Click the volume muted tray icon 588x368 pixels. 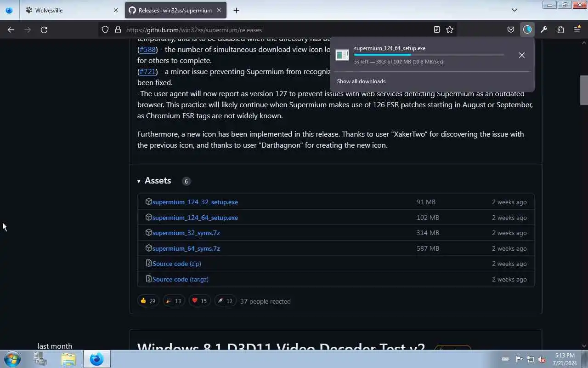pyautogui.click(x=542, y=359)
